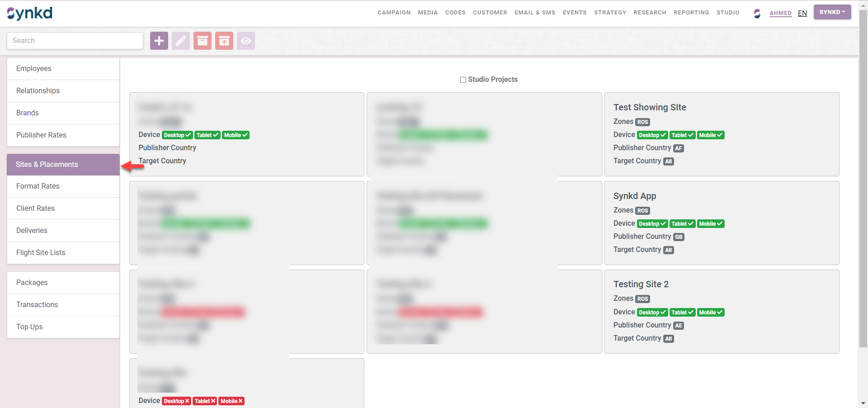This screenshot has width=868, height=408.
Task: Click the pencil edit icon in toolbar
Action: pos(181,41)
